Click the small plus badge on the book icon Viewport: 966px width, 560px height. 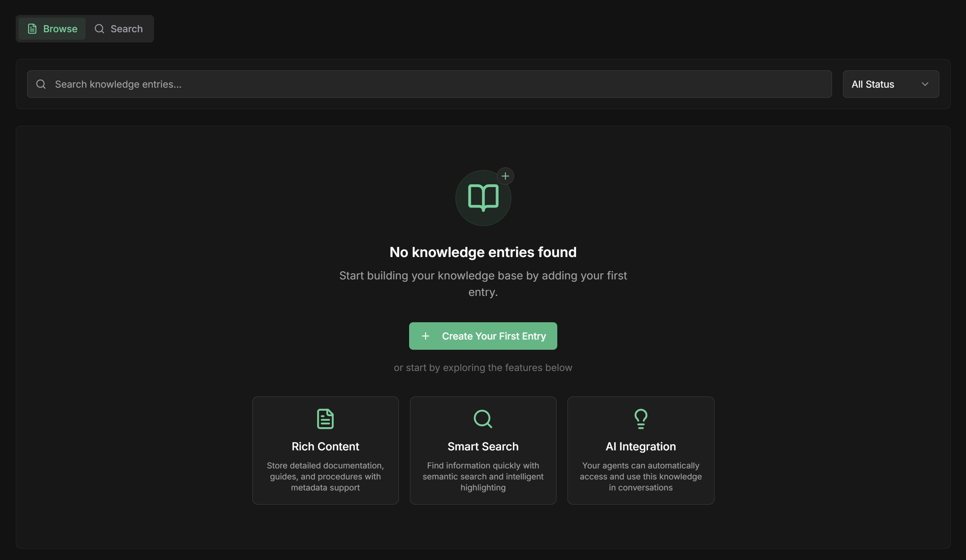(505, 176)
